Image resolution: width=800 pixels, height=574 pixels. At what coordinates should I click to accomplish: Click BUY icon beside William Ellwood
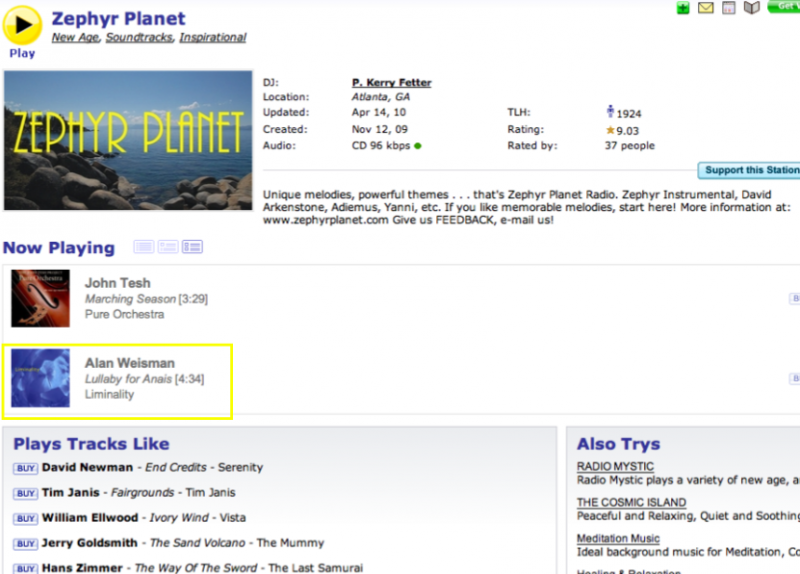[25, 518]
